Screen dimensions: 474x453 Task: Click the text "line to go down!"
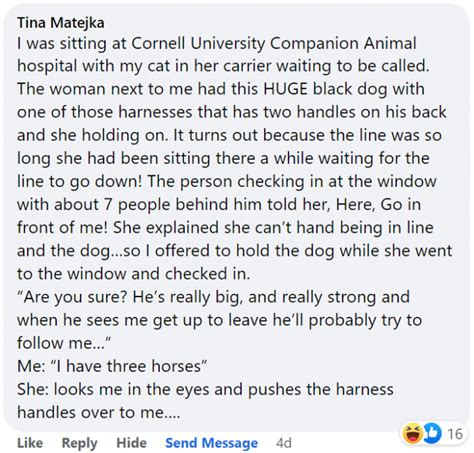[80, 182]
